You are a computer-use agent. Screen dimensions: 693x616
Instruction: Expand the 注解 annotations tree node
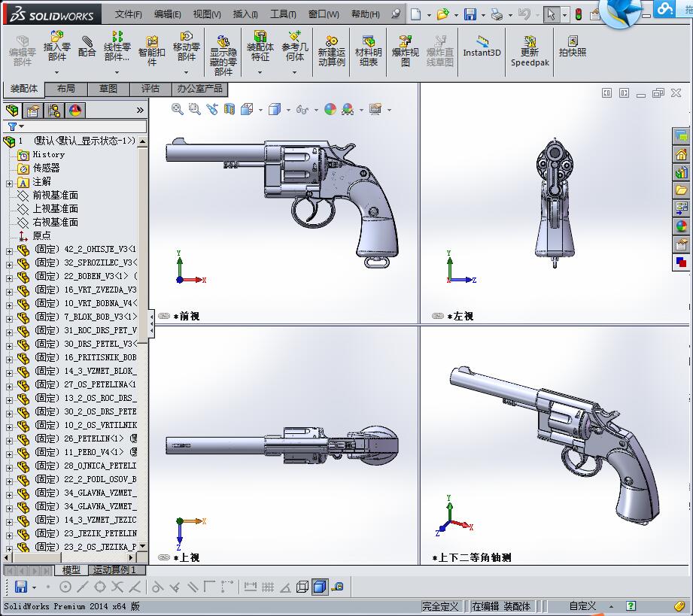[x=9, y=182]
